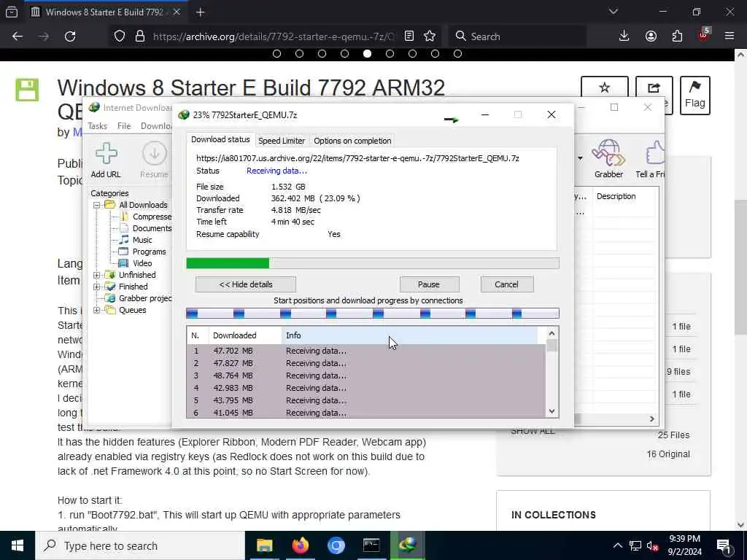Click the Firefox view icon in tab bar
This screenshot has height=560, width=747.
pyautogui.click(x=12, y=12)
